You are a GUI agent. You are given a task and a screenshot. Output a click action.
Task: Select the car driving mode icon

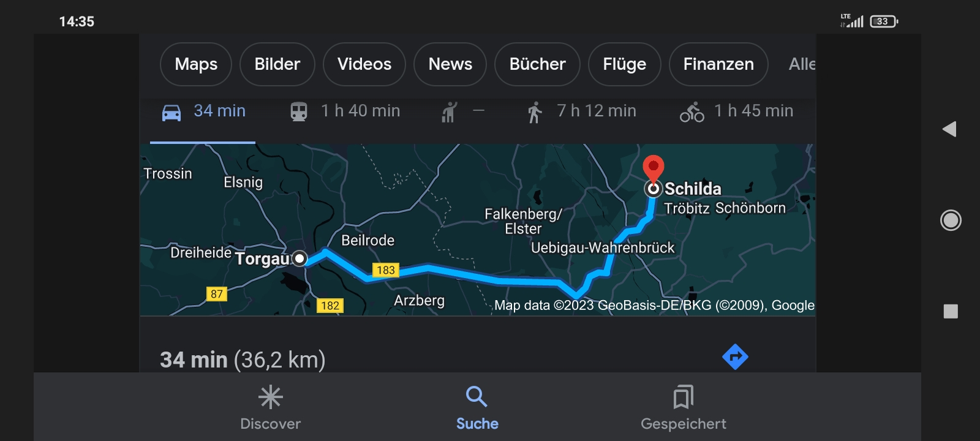[171, 113]
